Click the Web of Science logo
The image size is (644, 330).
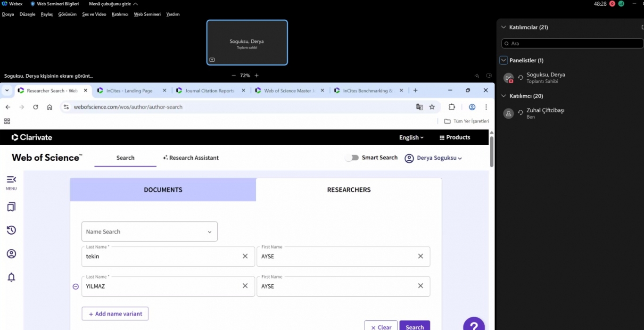tap(47, 157)
